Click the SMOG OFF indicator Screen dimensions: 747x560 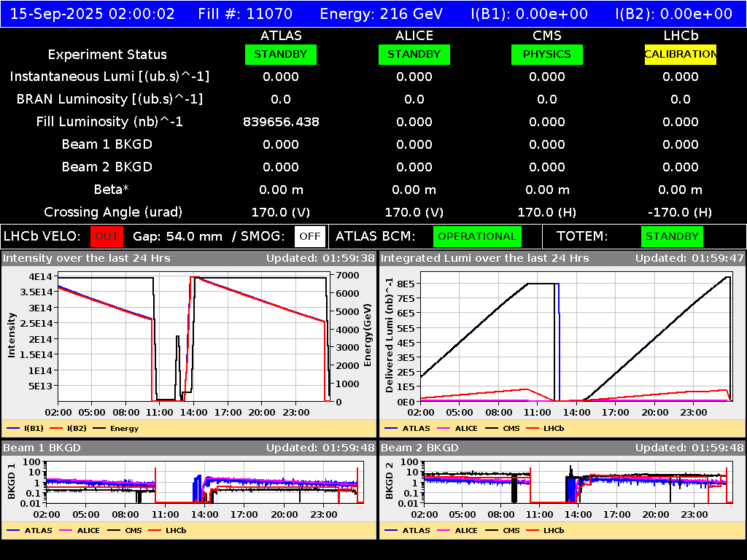pos(309,236)
